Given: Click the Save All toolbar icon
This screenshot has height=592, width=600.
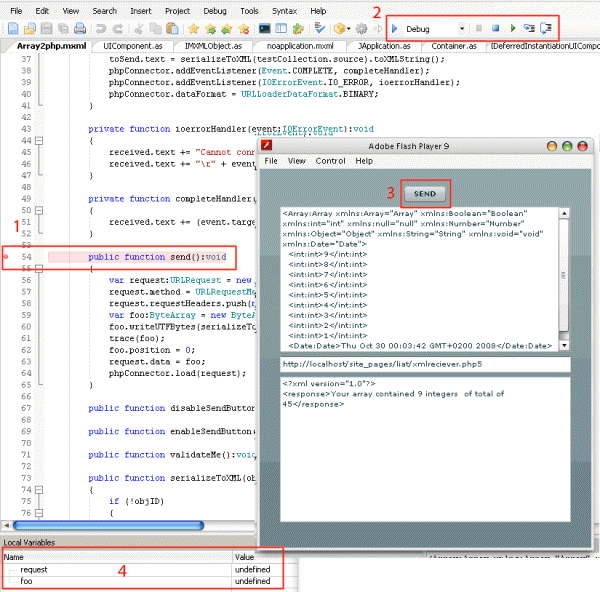Looking at the screenshot, I should pos(63,28).
